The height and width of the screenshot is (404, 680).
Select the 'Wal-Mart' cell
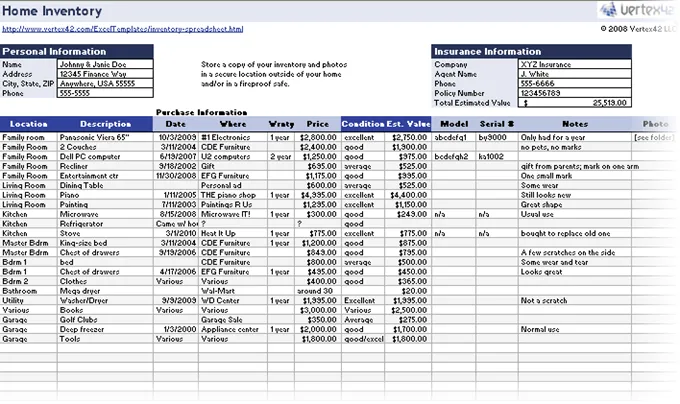point(233,291)
